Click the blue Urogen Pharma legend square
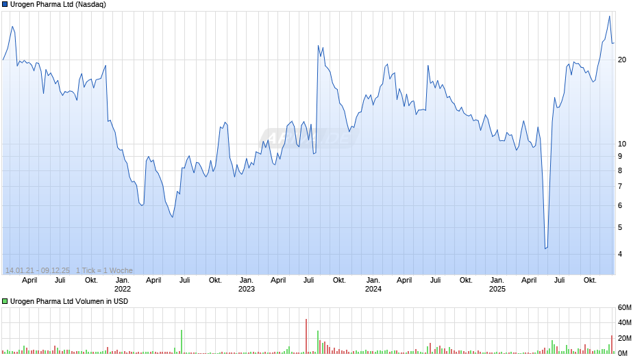 (x=5, y=5)
